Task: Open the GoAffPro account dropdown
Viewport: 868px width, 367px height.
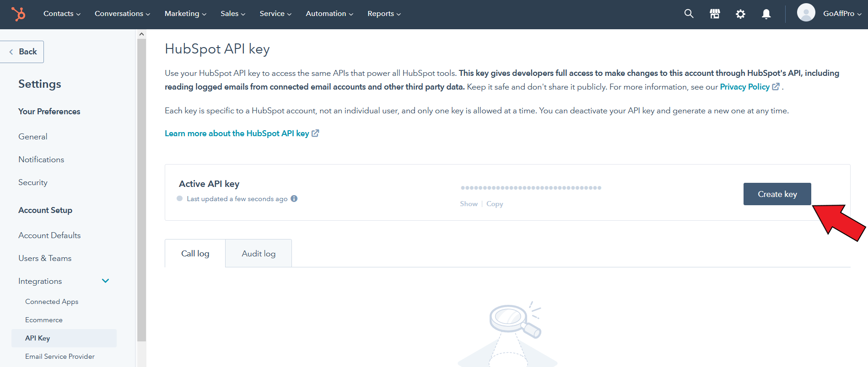Action: coord(842,14)
